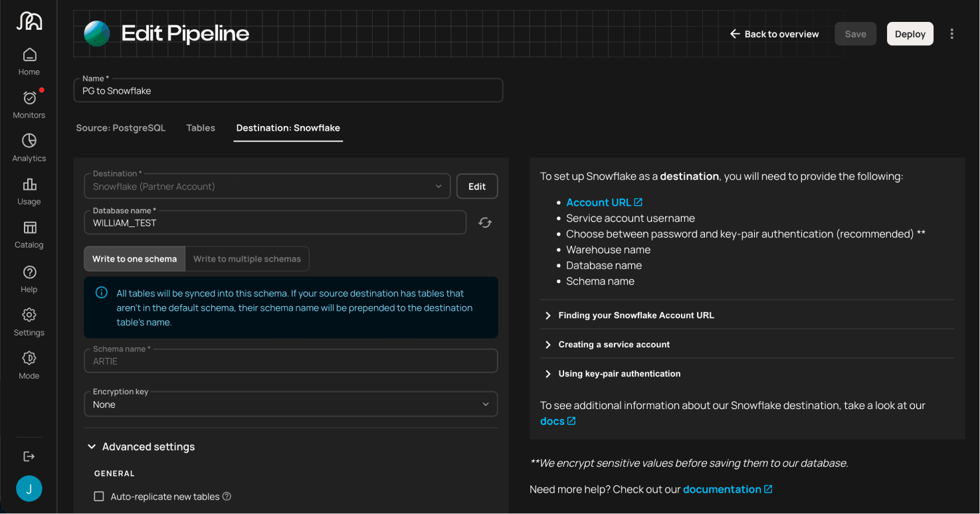Click the Artie logo in the sidebar

pos(29,21)
